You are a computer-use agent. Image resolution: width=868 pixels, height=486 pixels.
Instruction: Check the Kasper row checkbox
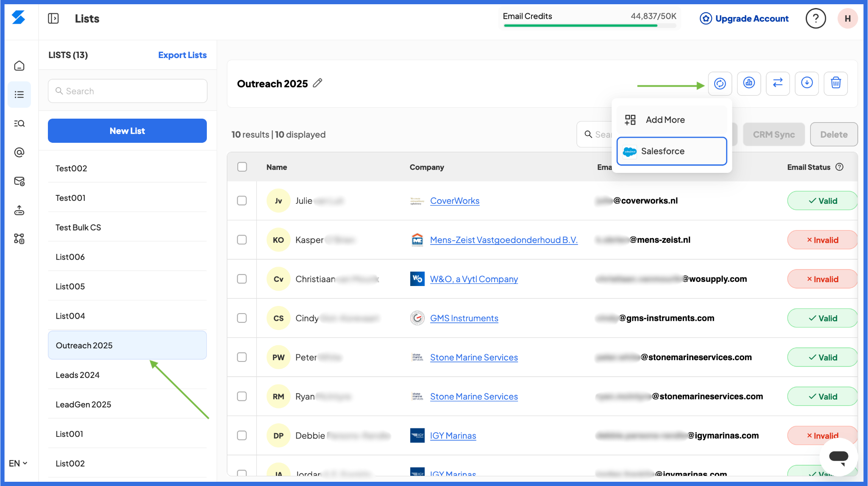pyautogui.click(x=242, y=240)
